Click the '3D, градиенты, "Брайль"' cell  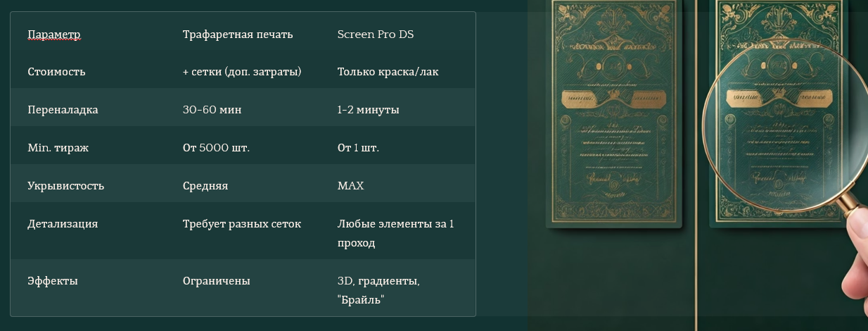pos(378,290)
